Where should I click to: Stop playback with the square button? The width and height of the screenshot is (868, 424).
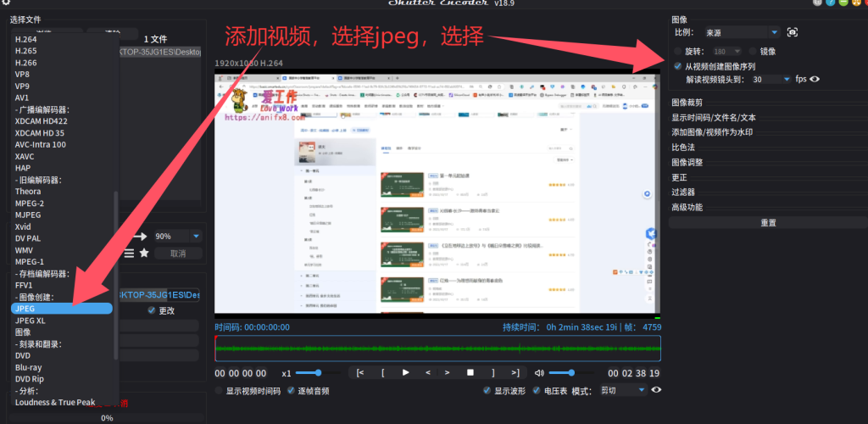click(470, 372)
